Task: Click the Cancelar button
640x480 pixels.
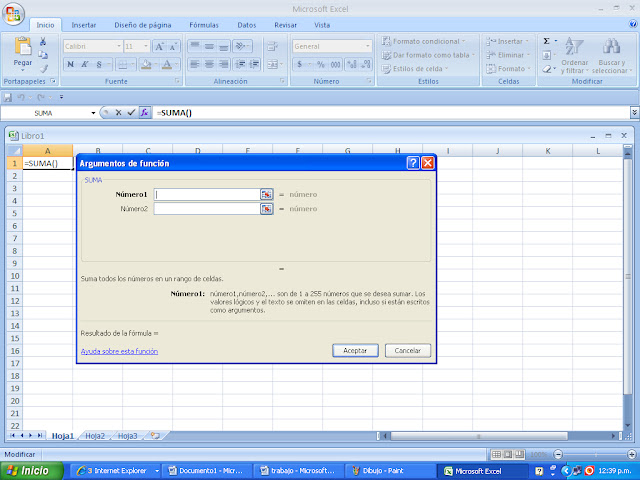Action: tap(408, 351)
